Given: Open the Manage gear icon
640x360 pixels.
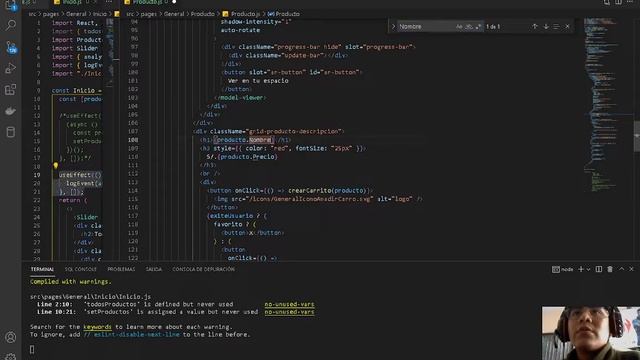Looking at the screenshot, I should [x=11, y=356].
